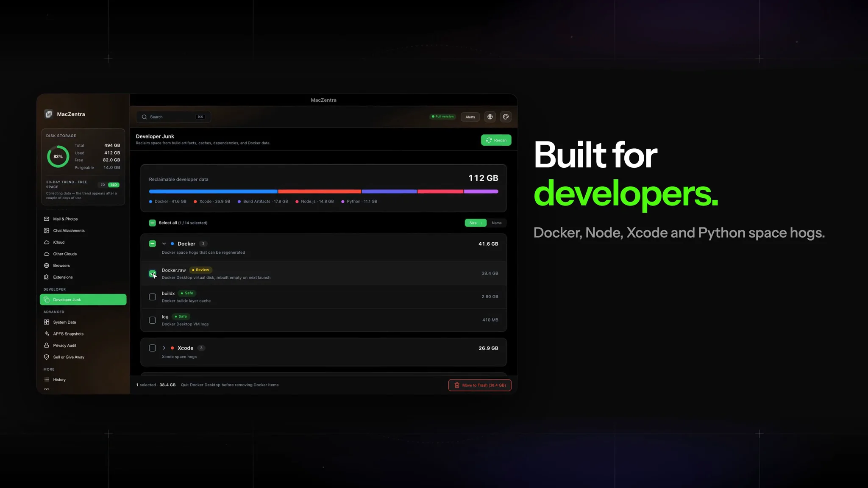Click System Data grid icon
Screen dimensions: 868x488
point(47,322)
